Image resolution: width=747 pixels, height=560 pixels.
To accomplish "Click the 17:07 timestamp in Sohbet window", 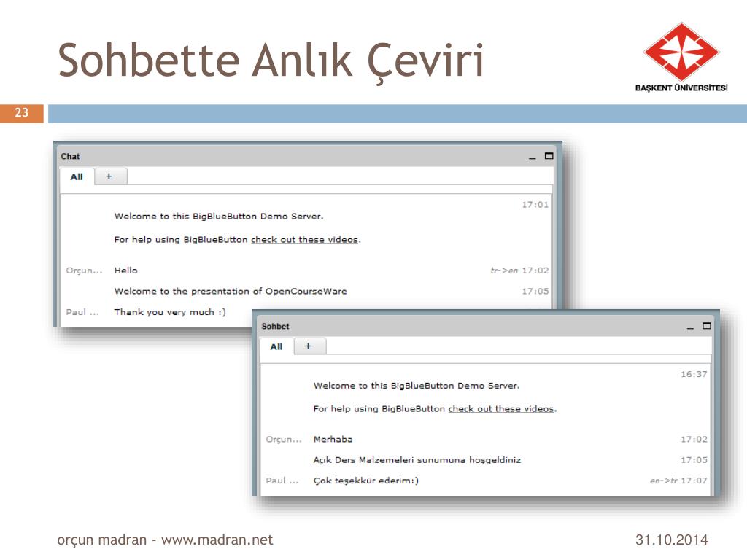I will (694, 481).
